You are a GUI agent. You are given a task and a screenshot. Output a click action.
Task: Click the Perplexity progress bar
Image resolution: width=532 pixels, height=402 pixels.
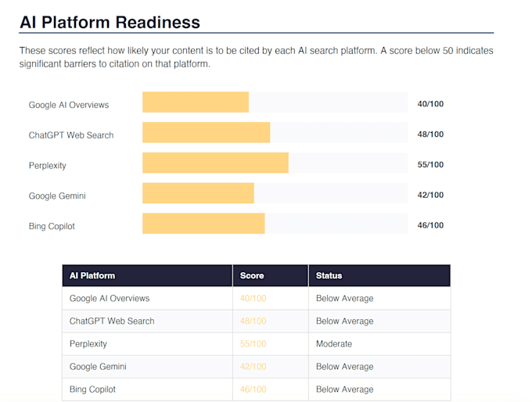pos(275,163)
